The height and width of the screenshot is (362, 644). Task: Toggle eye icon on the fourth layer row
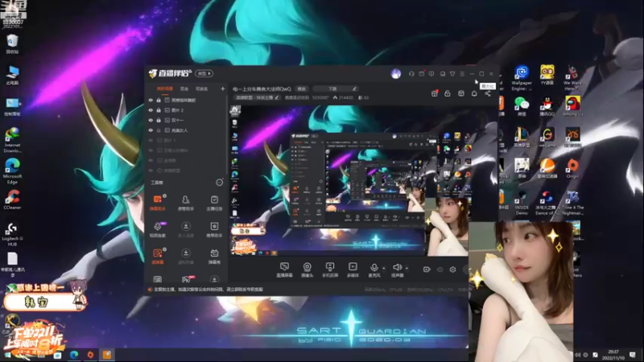151,130
